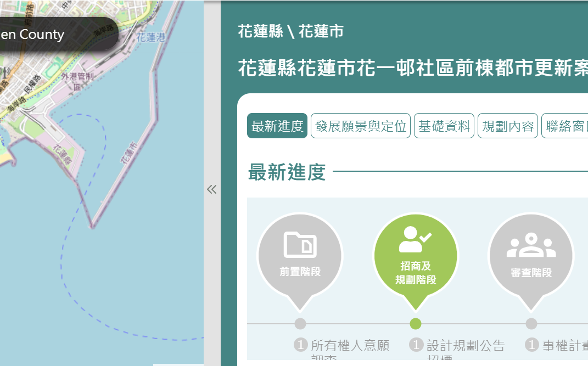Switch to the 最新進度 tab
The height and width of the screenshot is (366, 588).
(277, 126)
